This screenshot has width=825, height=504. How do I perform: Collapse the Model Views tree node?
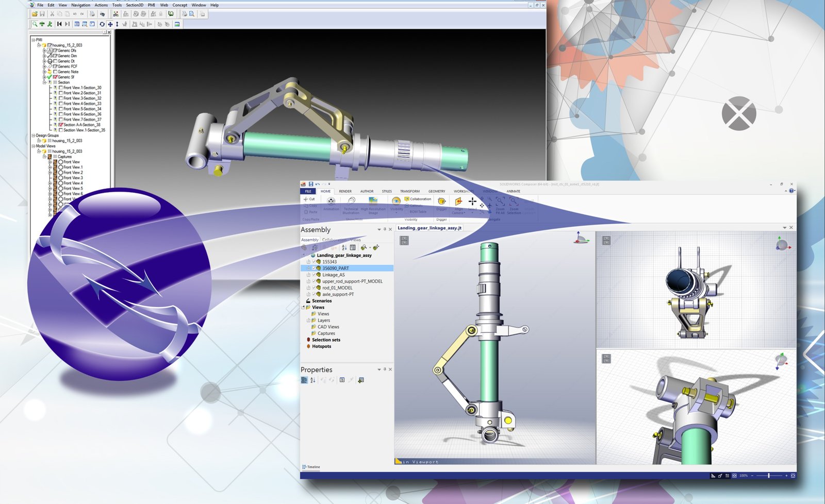click(34, 146)
